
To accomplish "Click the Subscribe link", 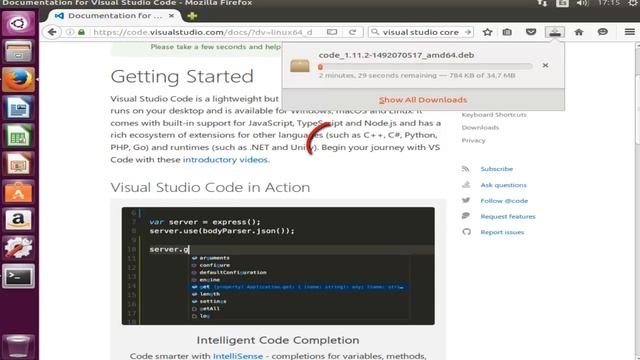I will tap(496, 169).
